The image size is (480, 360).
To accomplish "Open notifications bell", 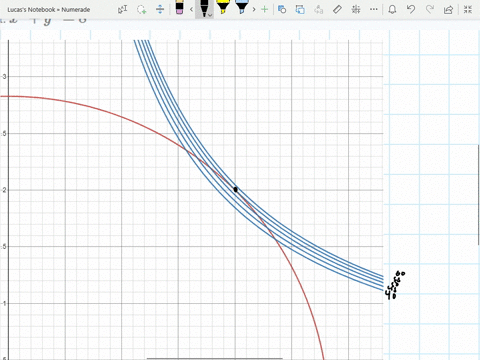I will (392, 9).
